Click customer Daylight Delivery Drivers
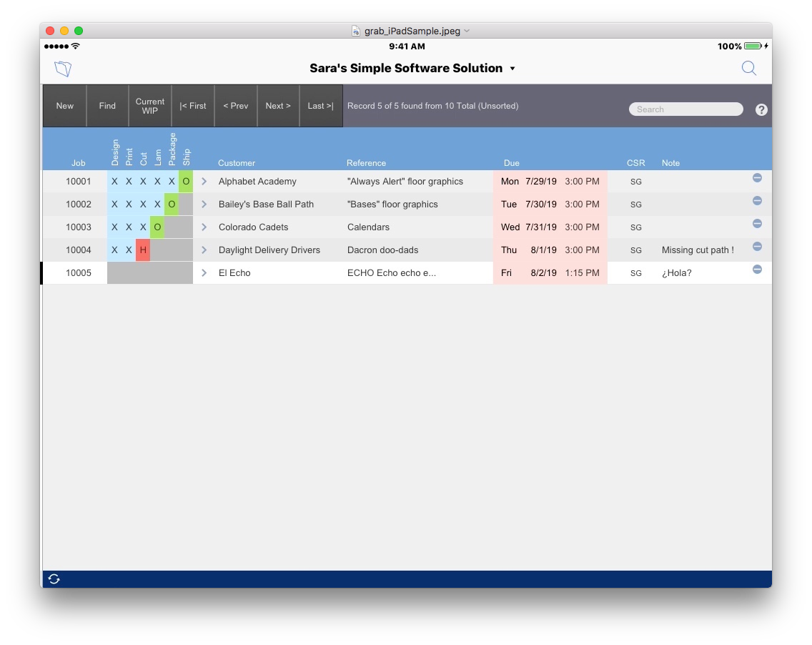The height and width of the screenshot is (645, 812). (x=269, y=250)
